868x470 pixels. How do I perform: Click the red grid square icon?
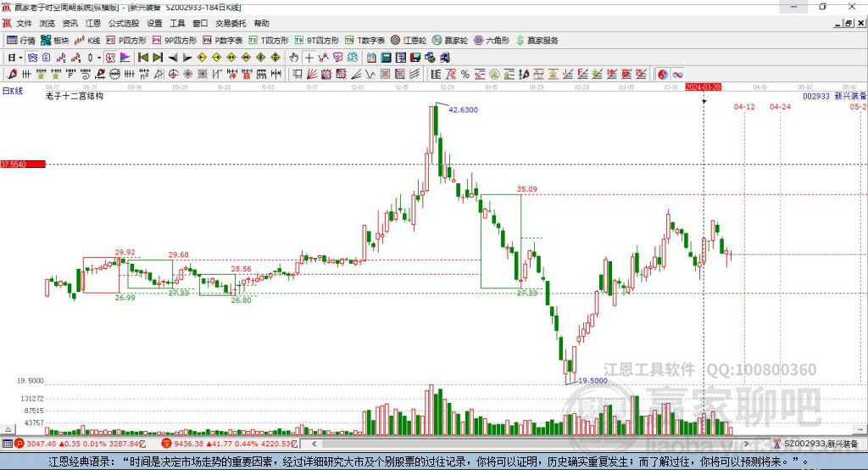385,74
